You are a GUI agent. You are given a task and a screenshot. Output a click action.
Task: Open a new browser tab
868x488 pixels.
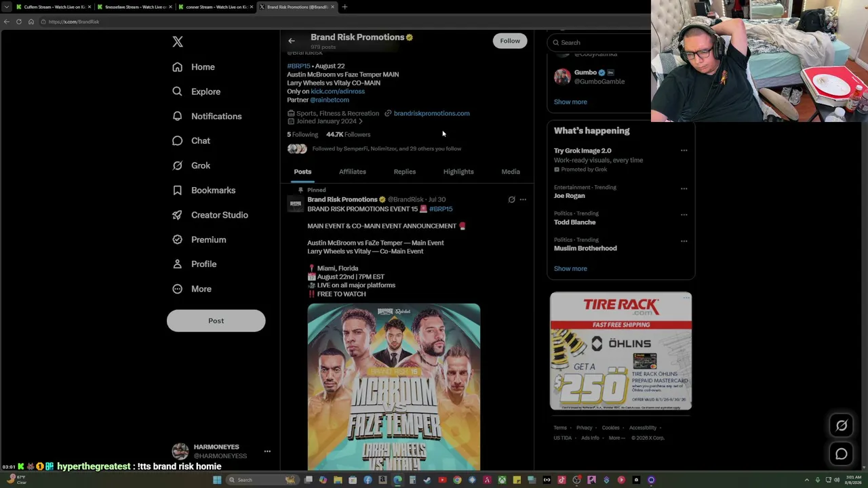(x=344, y=7)
